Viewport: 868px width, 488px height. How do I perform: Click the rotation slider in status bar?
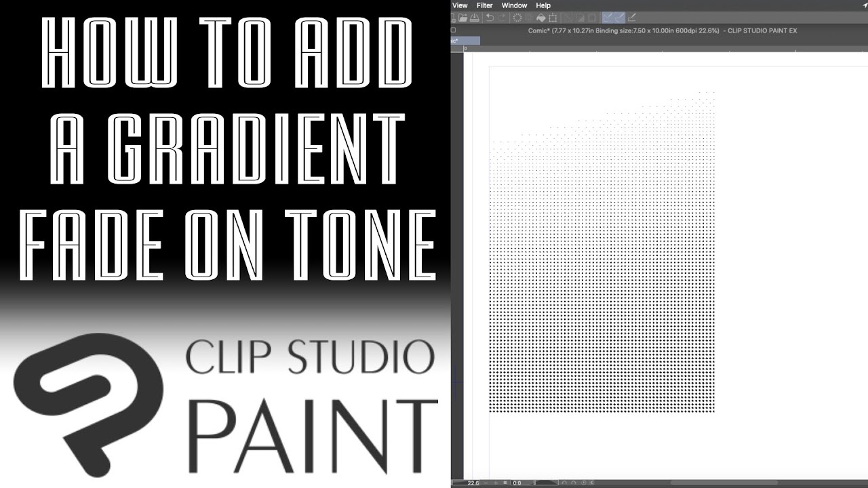coord(547,483)
